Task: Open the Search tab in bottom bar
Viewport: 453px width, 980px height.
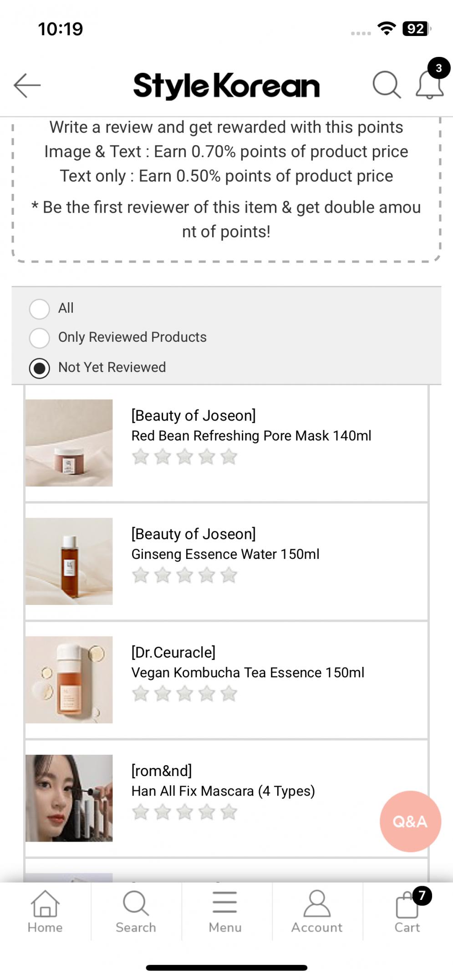Action: pyautogui.click(x=136, y=912)
